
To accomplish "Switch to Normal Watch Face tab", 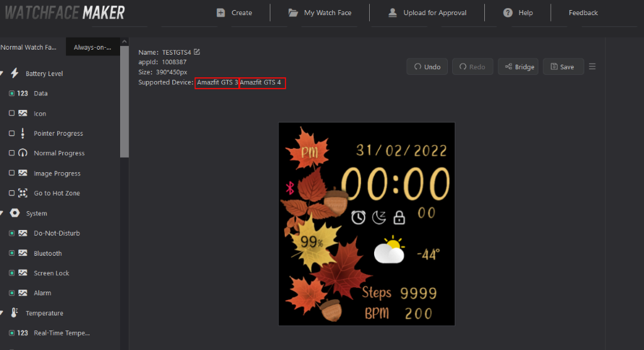I will (33, 47).
